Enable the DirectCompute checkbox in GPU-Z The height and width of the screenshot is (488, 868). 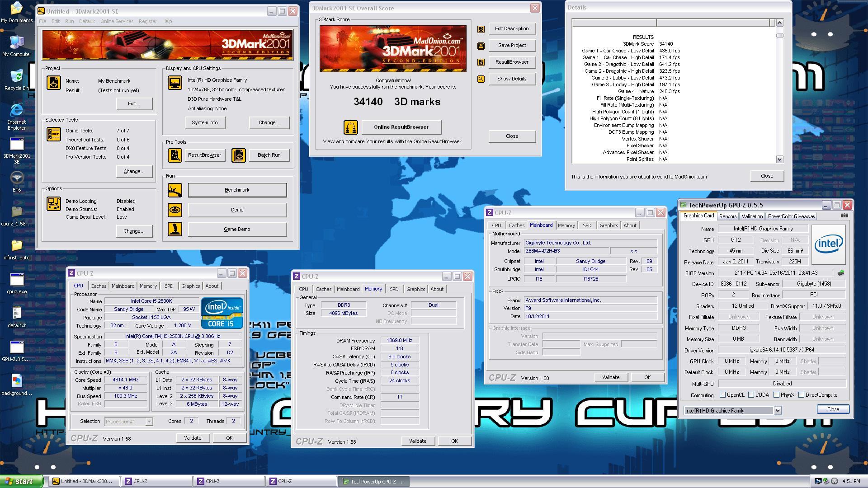tap(801, 395)
